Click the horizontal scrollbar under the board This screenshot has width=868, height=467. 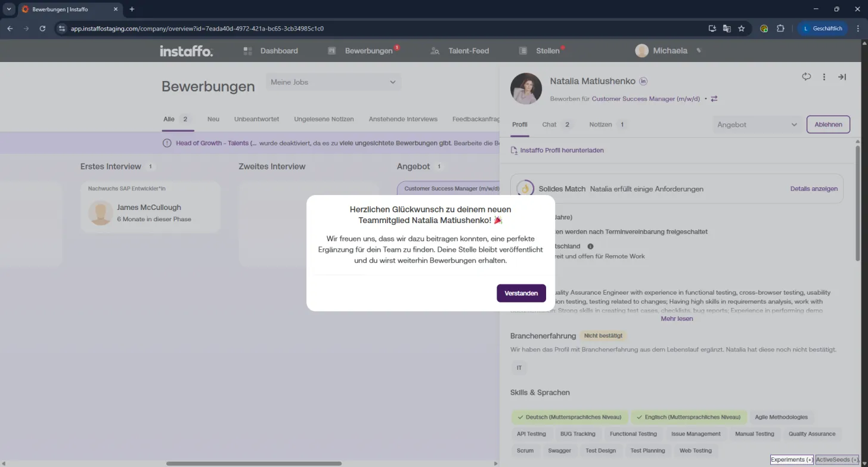point(253,463)
